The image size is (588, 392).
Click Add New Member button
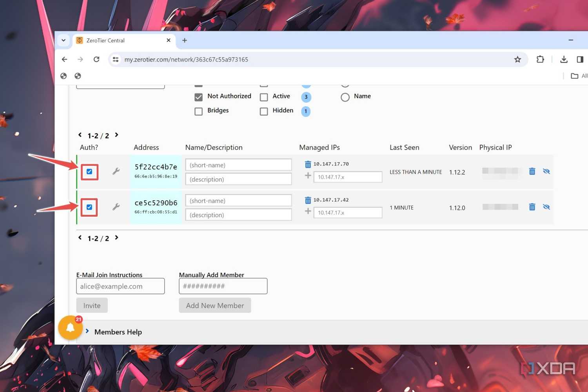click(x=215, y=305)
